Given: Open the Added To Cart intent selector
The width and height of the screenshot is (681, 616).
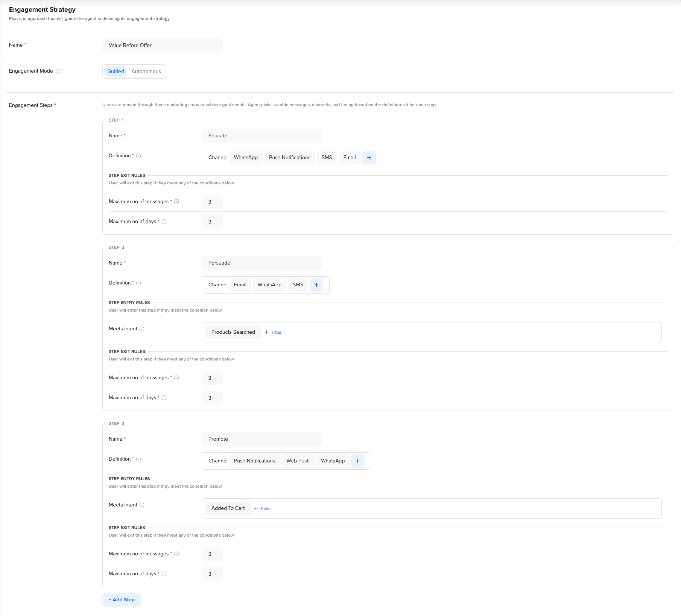Looking at the screenshot, I should [x=228, y=508].
